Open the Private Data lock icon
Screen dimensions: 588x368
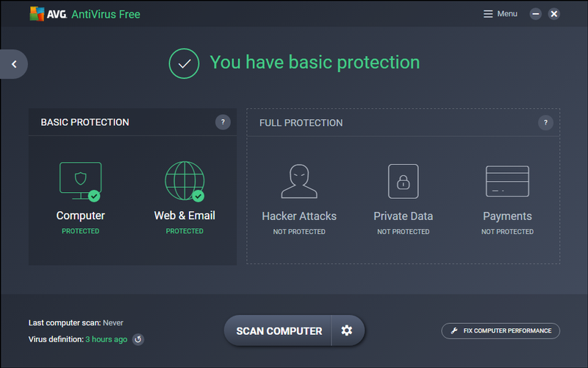pyautogui.click(x=403, y=181)
